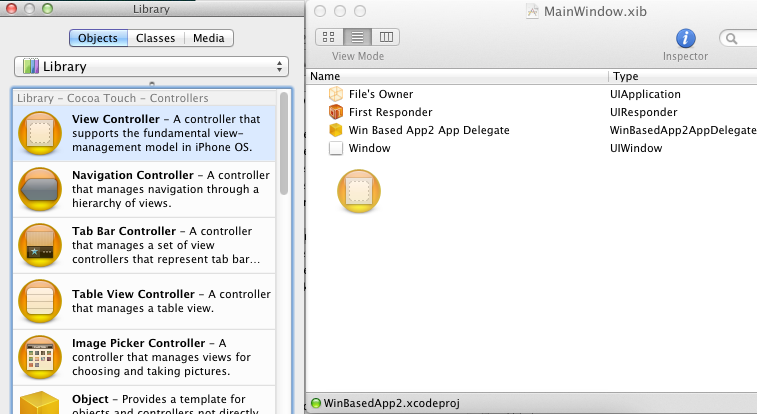This screenshot has width=757, height=414.
Task: Click the MainWindow.xib document title icon
Action: [x=532, y=11]
